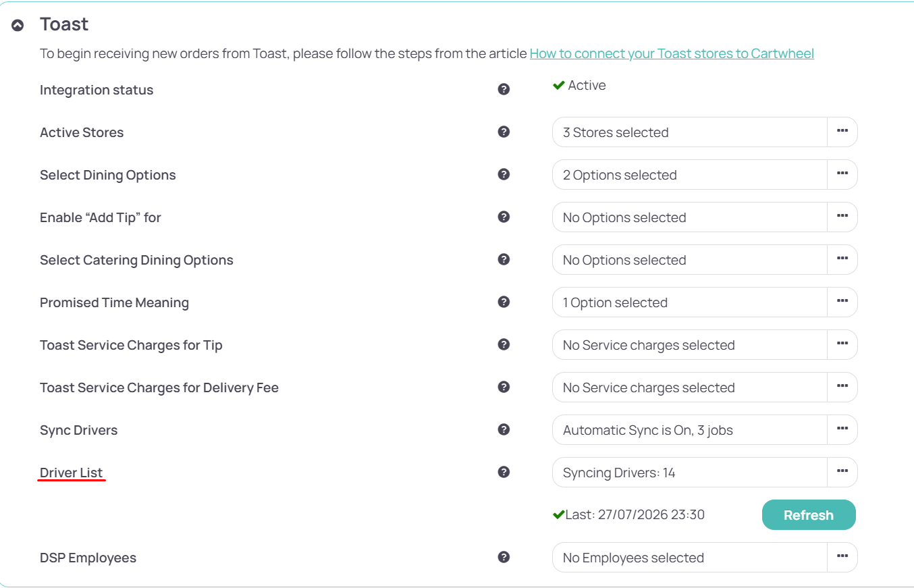
Task: Click the "Promised Time Meaning" label
Action: click(x=114, y=302)
